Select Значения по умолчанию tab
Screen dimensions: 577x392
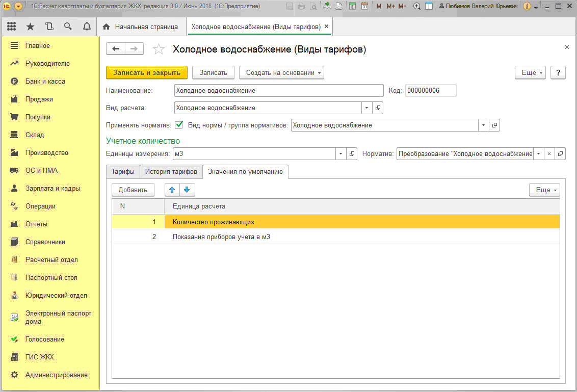(246, 171)
